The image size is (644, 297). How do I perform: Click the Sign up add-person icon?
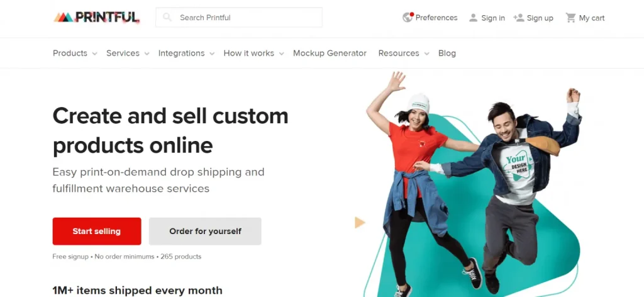[518, 18]
